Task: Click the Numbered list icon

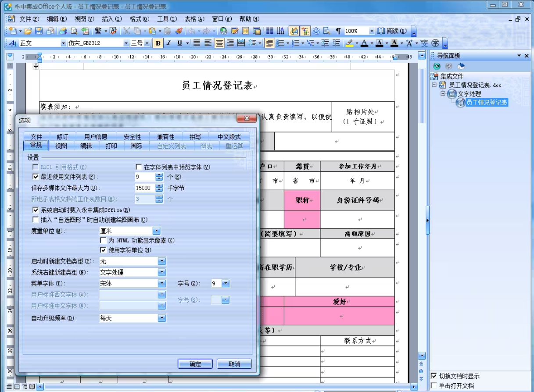Action: 296,43
